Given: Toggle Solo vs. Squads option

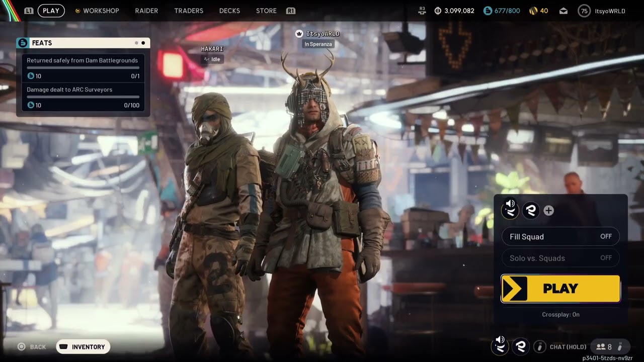Looking at the screenshot, I should pyautogui.click(x=560, y=258).
